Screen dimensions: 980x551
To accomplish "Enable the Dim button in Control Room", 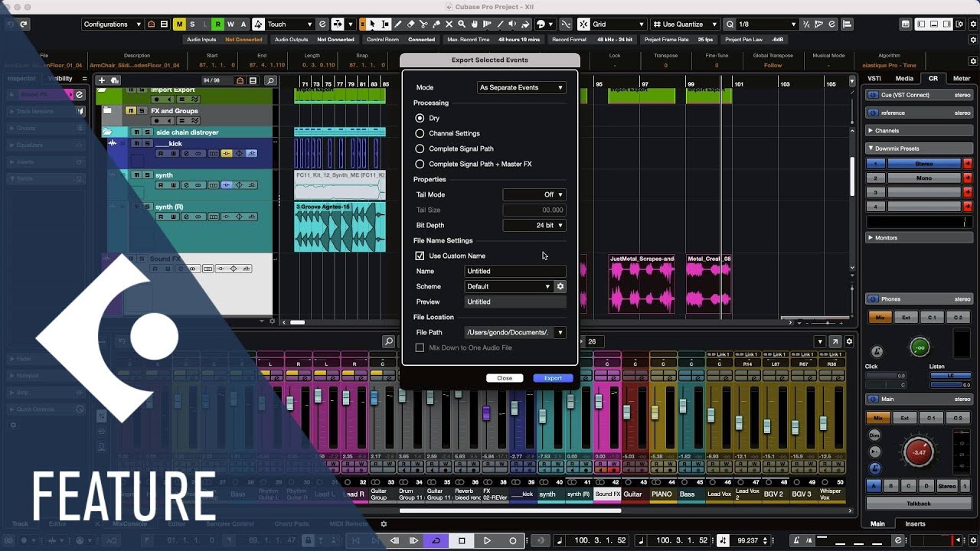I will coord(874,435).
